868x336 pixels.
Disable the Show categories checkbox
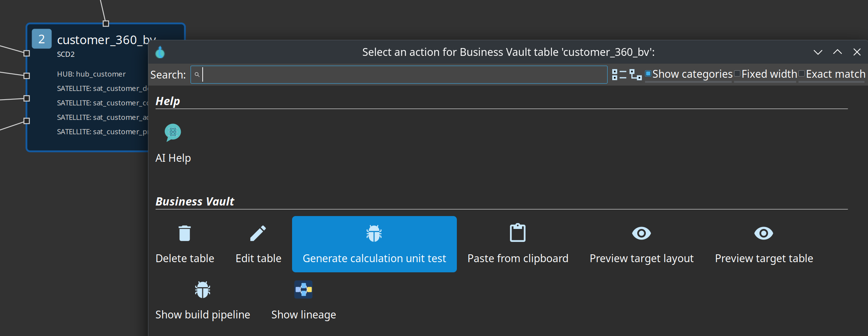(x=648, y=73)
